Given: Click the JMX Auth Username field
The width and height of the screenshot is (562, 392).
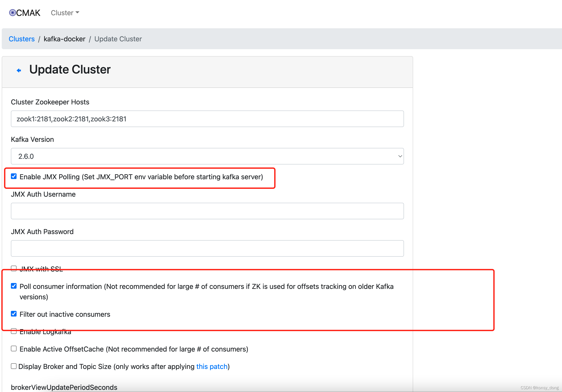Looking at the screenshot, I should point(207,211).
